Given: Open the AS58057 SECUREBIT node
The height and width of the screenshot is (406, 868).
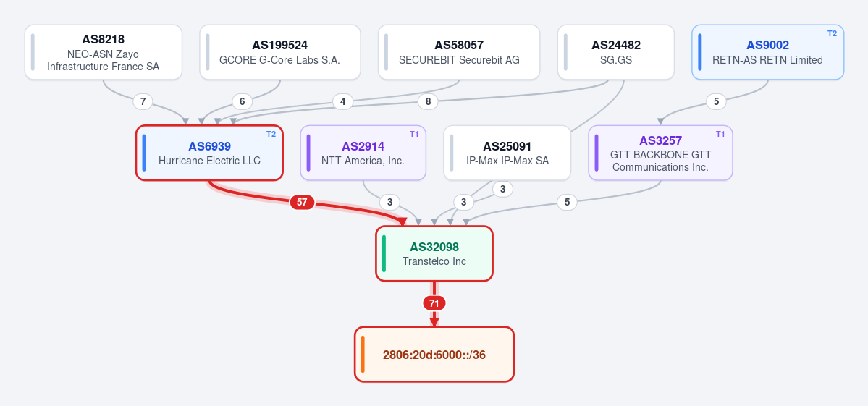Looking at the screenshot, I should point(459,52).
